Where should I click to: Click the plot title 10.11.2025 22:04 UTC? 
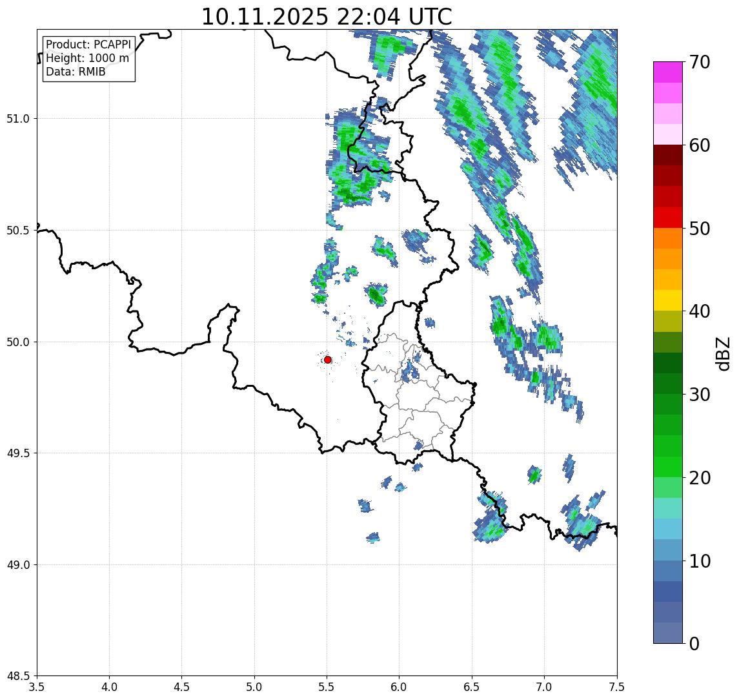[x=327, y=17]
